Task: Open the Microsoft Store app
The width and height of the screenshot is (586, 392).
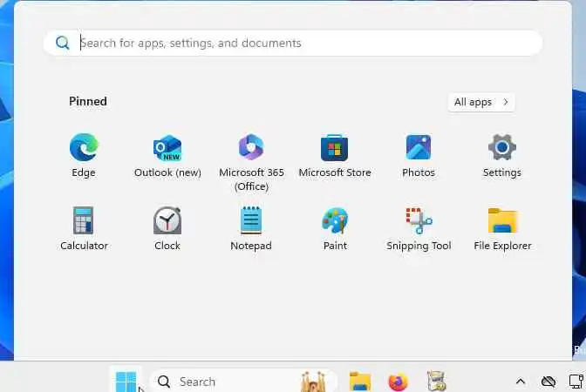Action: (x=335, y=156)
